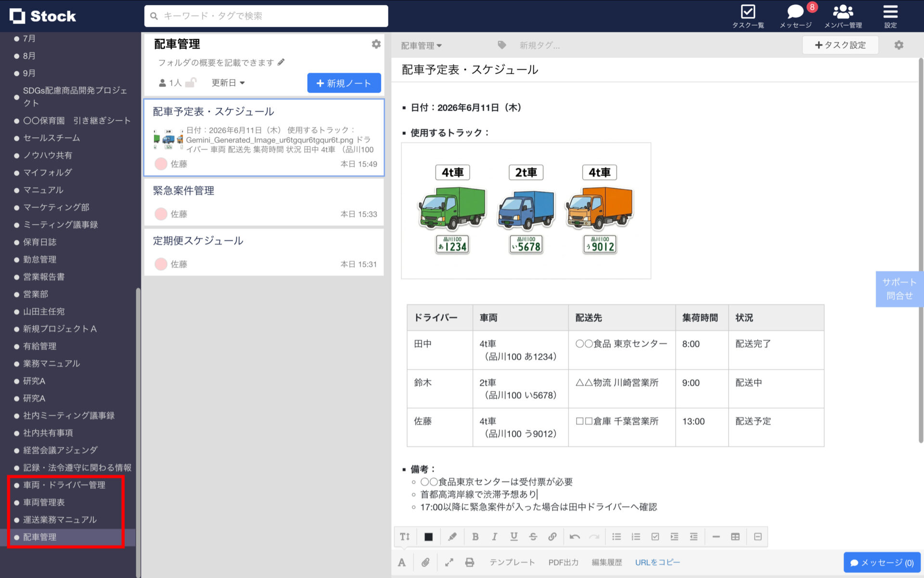Select the text size tool
Image resolution: width=924 pixels, height=578 pixels.
click(405, 537)
